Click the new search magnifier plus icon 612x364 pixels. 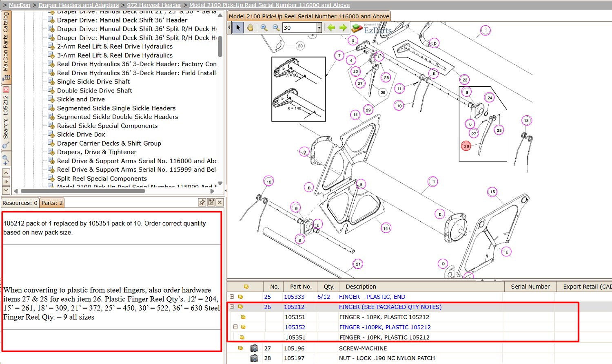coord(6,160)
